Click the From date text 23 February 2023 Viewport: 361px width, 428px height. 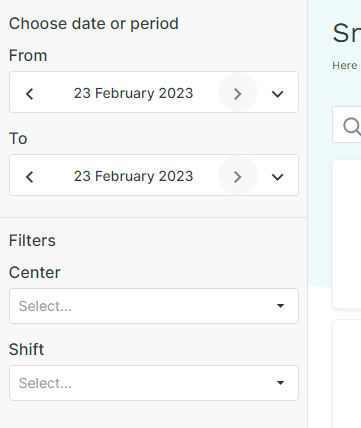pyautogui.click(x=133, y=93)
